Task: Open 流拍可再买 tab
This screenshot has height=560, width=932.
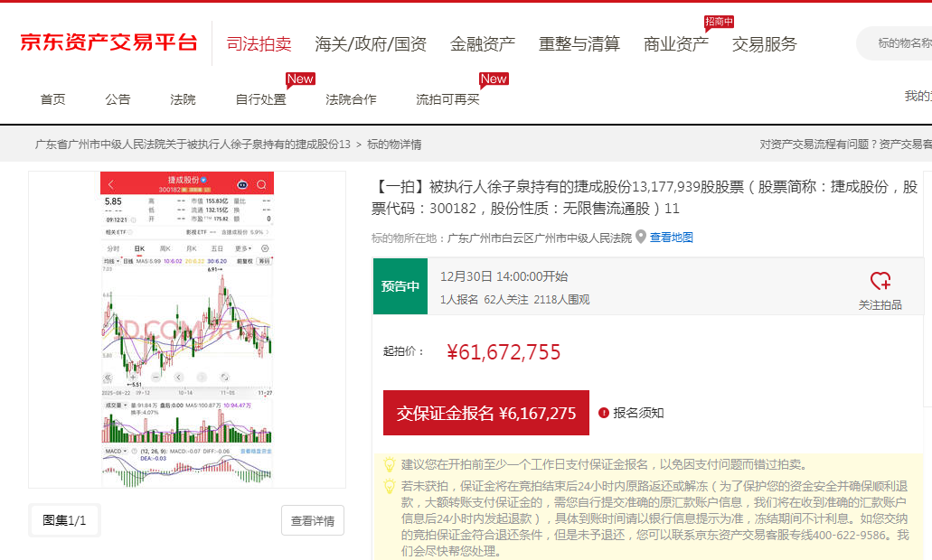Action: [x=447, y=99]
